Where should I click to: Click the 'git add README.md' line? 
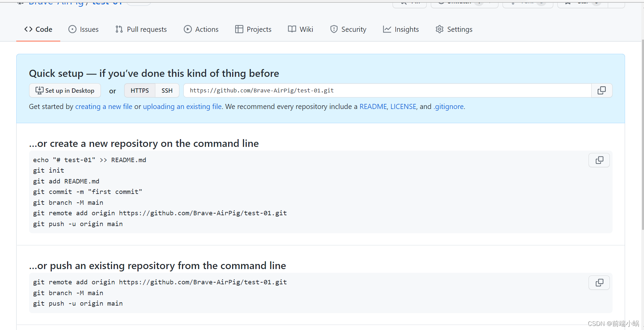pyautogui.click(x=66, y=181)
